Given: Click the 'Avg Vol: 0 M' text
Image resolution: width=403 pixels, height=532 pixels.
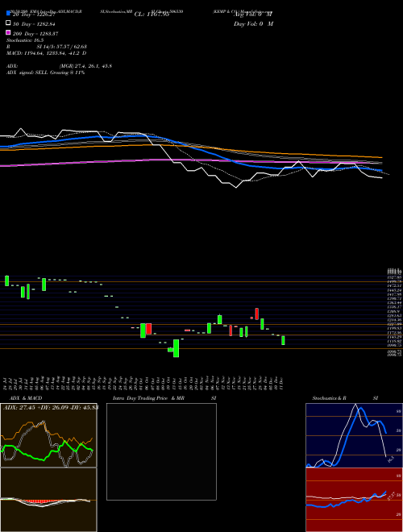Looking at the screenshot, I should 253,15.
